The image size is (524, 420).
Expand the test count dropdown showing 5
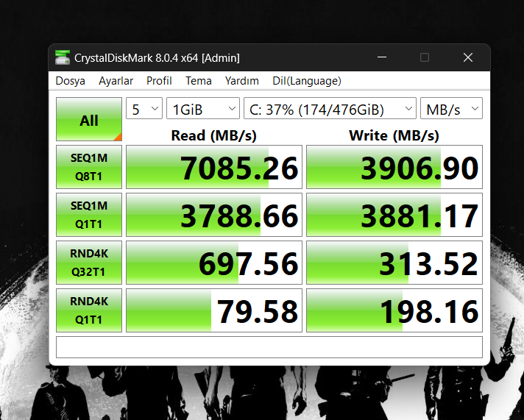144,108
